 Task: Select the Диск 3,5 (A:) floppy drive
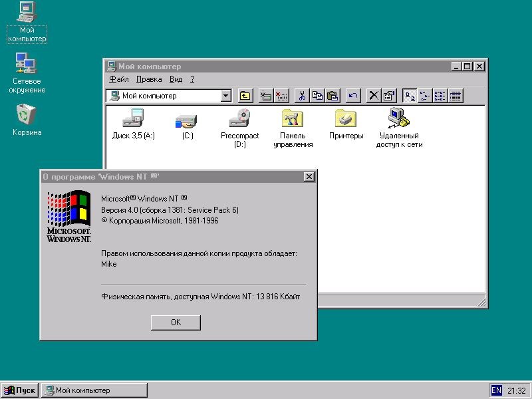(134, 124)
